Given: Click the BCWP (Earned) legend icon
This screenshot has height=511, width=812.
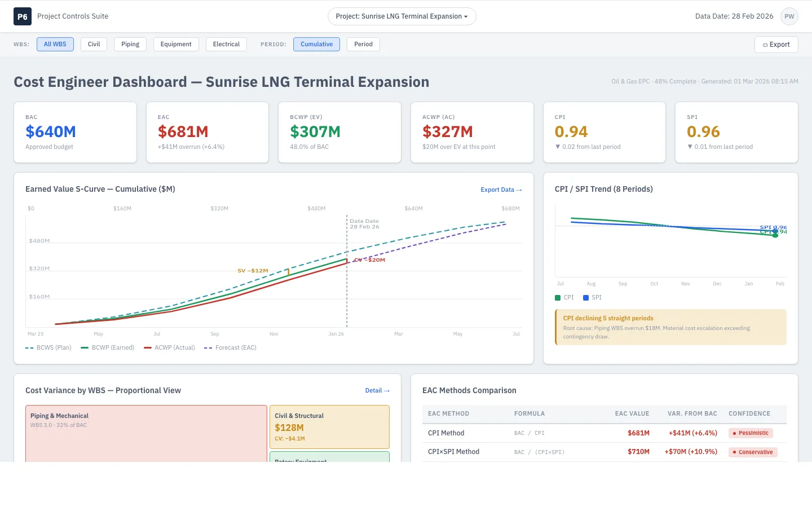Looking at the screenshot, I should (85, 348).
